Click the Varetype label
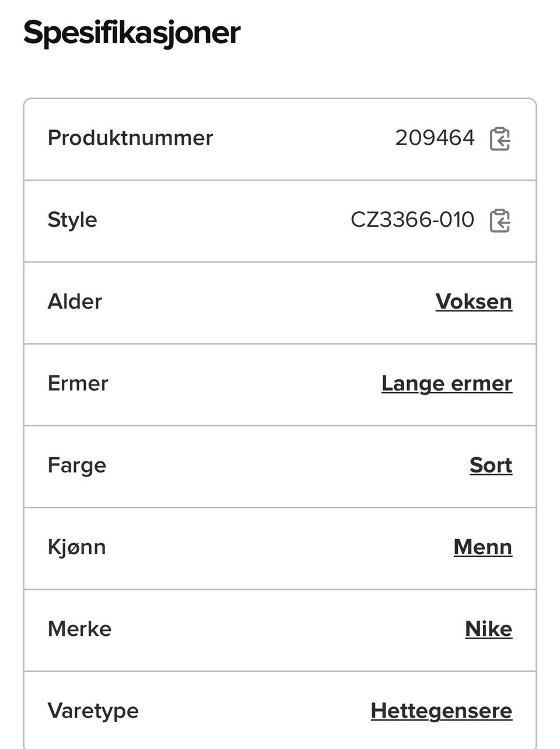 point(93,711)
